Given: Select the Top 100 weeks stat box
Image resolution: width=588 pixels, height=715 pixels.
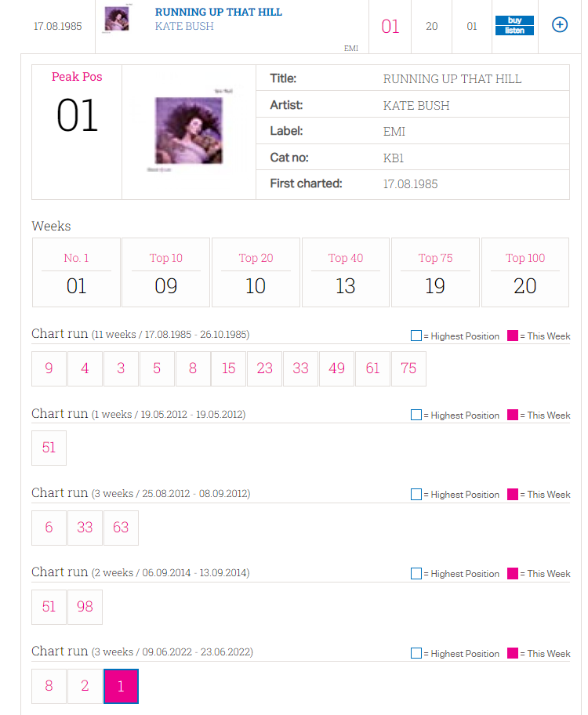Looking at the screenshot, I should pyautogui.click(x=525, y=272).
